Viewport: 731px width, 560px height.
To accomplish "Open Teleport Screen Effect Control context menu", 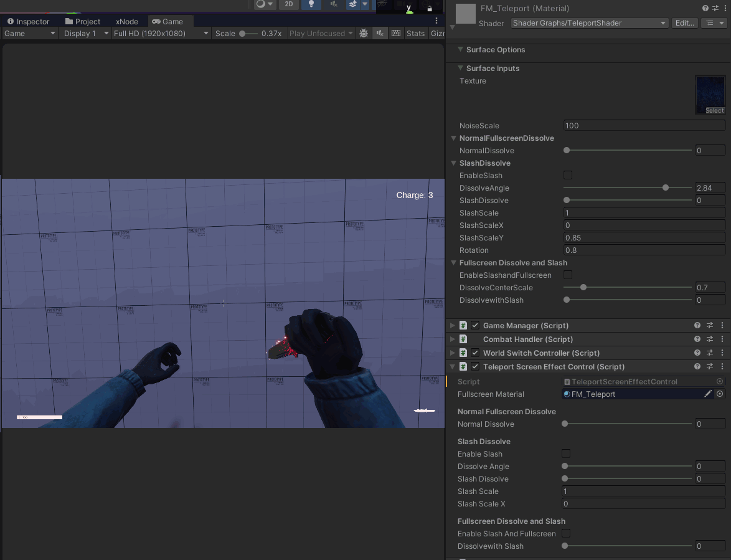I will pyautogui.click(x=722, y=366).
